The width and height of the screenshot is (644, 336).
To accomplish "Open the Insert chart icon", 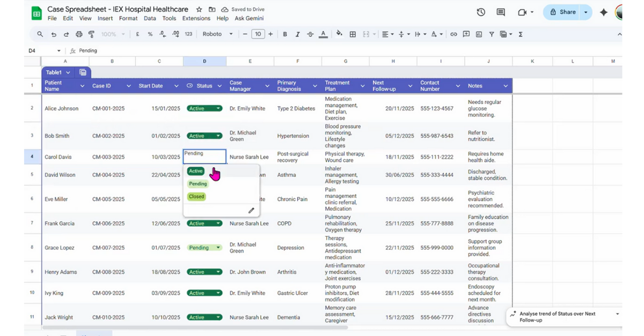I will (479, 34).
